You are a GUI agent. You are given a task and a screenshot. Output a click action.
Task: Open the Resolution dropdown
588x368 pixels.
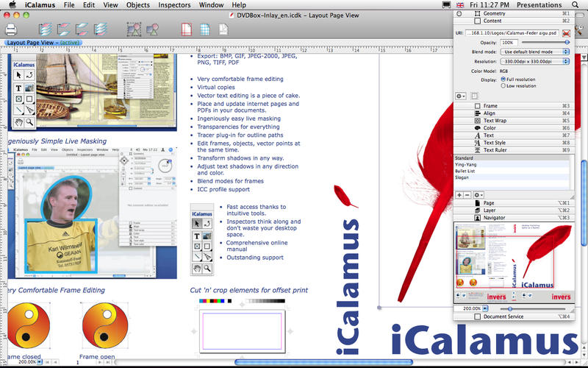535,61
